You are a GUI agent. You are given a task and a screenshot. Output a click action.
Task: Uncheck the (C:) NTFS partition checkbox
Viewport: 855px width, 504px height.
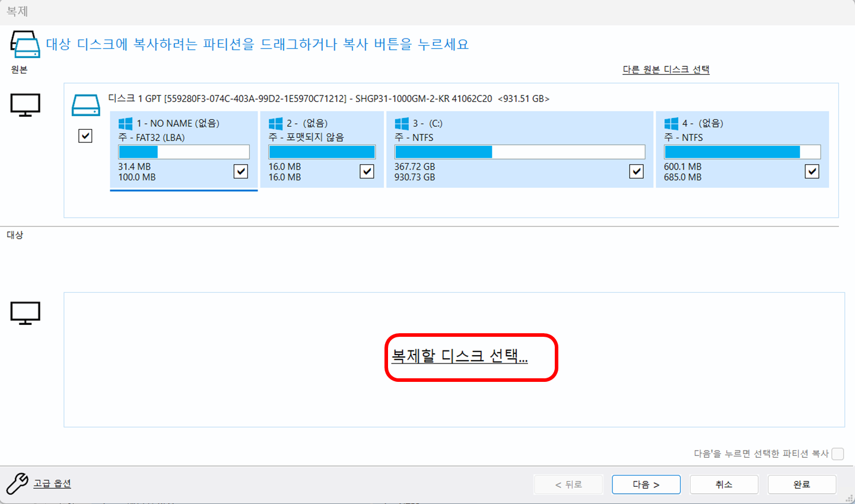click(x=637, y=171)
